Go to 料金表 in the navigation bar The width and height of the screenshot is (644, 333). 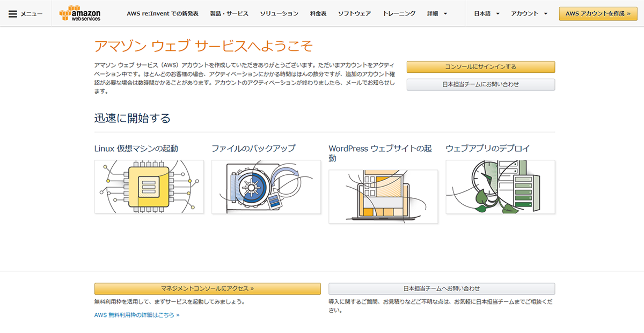[x=318, y=13]
